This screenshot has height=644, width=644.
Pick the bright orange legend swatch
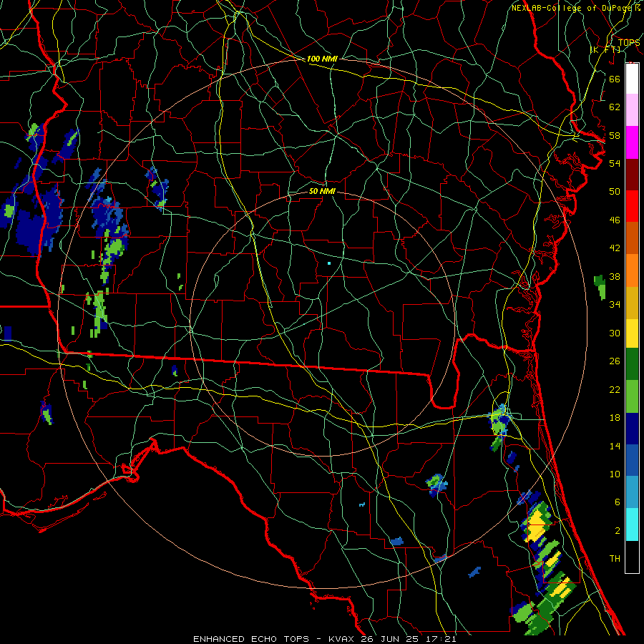632,270
